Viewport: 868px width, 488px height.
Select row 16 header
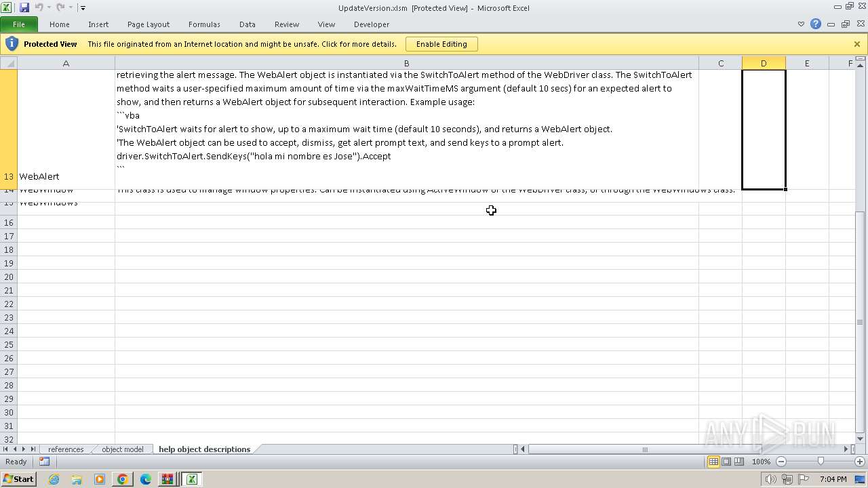pos(8,222)
